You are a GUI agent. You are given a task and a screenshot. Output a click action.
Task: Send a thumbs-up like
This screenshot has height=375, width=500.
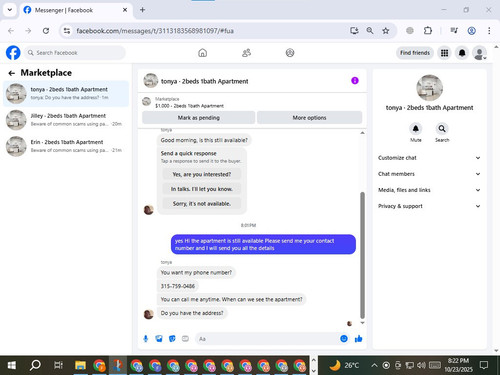[x=359, y=339]
